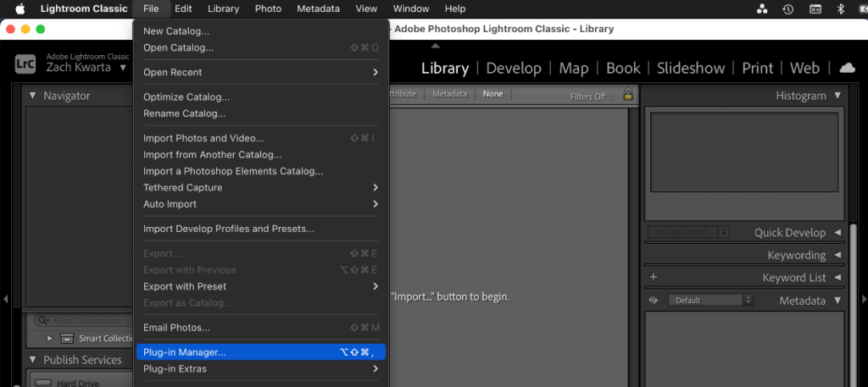
Task: Open the Library menu in menu bar
Action: click(224, 8)
